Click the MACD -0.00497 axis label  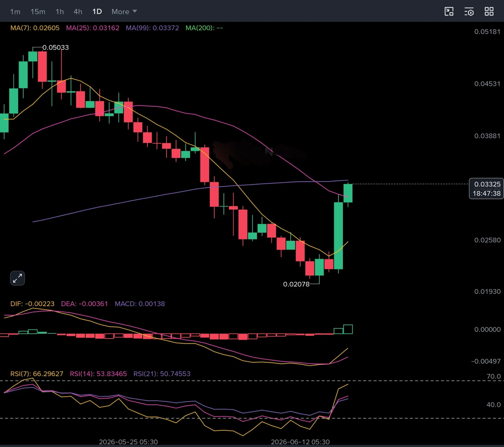pyautogui.click(x=486, y=361)
